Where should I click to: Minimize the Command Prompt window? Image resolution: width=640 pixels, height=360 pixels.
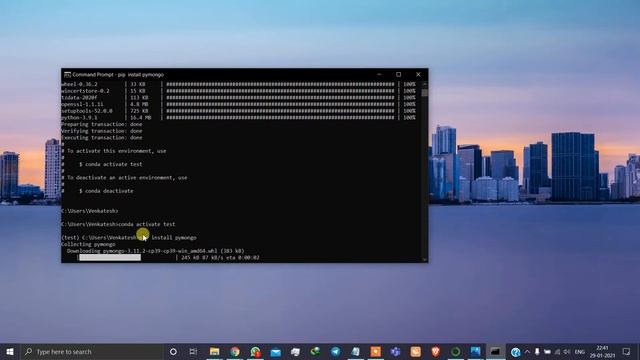(x=379, y=75)
